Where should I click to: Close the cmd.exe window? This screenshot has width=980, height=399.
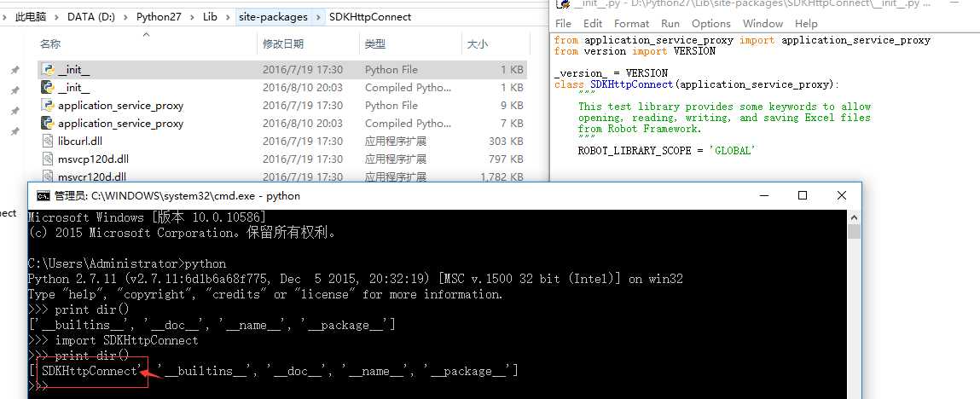click(x=841, y=195)
